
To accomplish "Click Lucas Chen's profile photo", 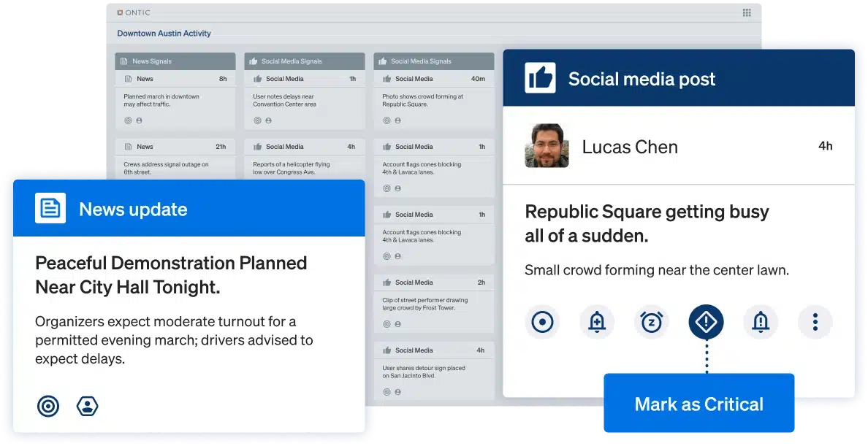I will (547, 146).
